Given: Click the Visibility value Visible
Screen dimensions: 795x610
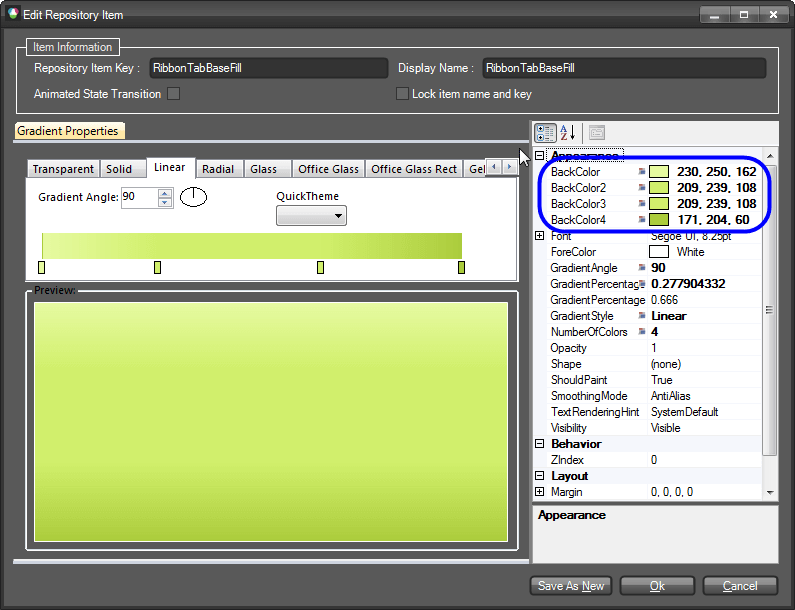Looking at the screenshot, I should tap(666, 428).
